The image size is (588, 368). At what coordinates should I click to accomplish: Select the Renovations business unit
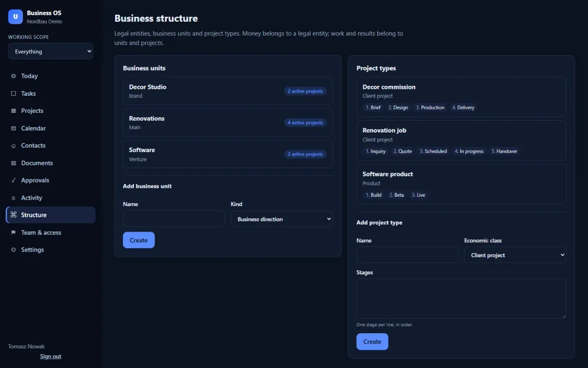[x=228, y=122]
